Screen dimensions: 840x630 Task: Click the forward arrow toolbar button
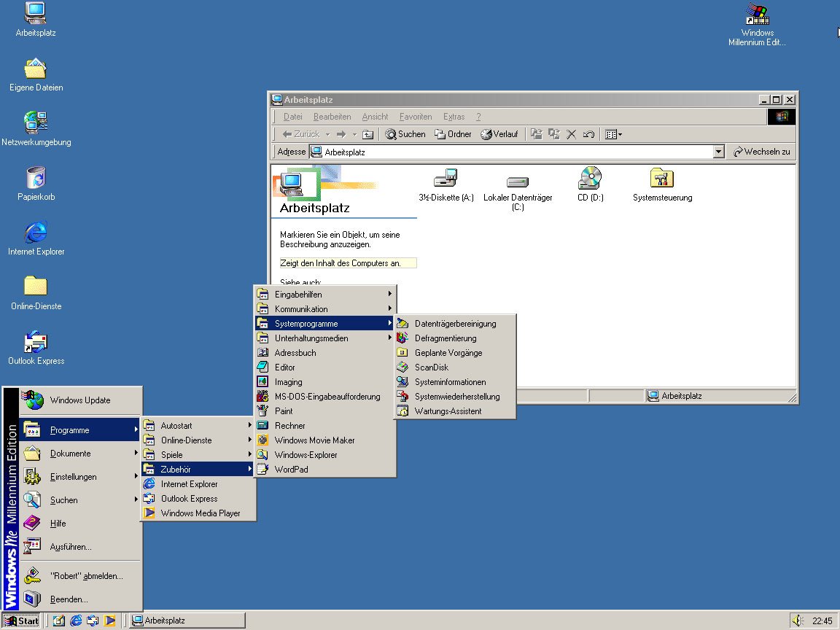(341, 134)
